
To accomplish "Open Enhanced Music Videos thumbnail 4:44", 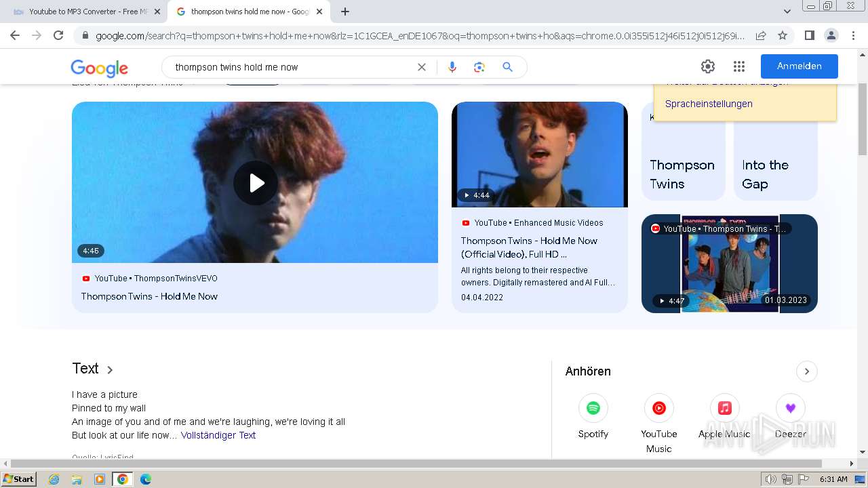I will click(540, 155).
